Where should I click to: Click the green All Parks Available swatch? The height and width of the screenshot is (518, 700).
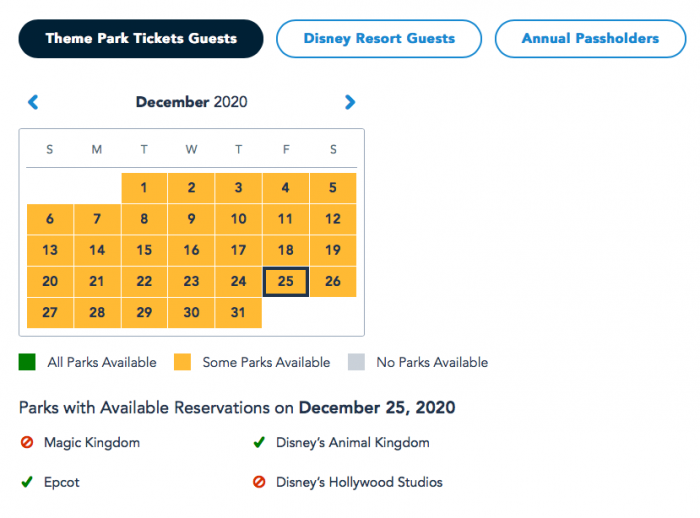click(27, 362)
